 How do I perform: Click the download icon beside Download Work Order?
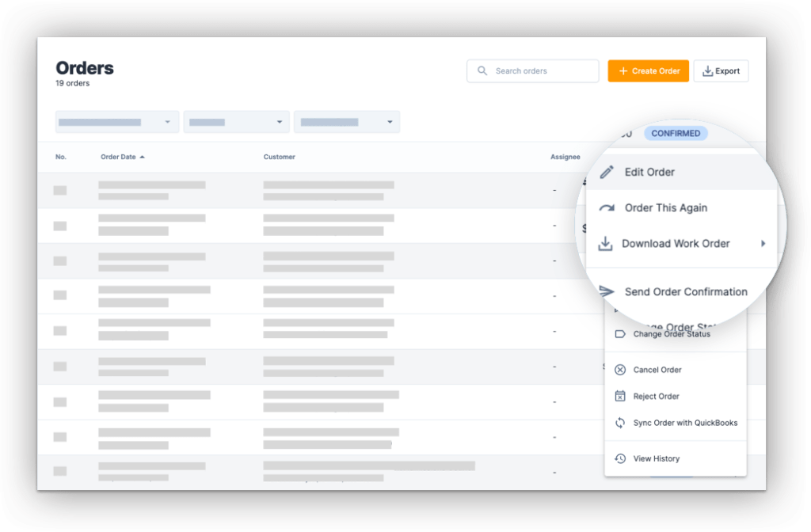(605, 243)
